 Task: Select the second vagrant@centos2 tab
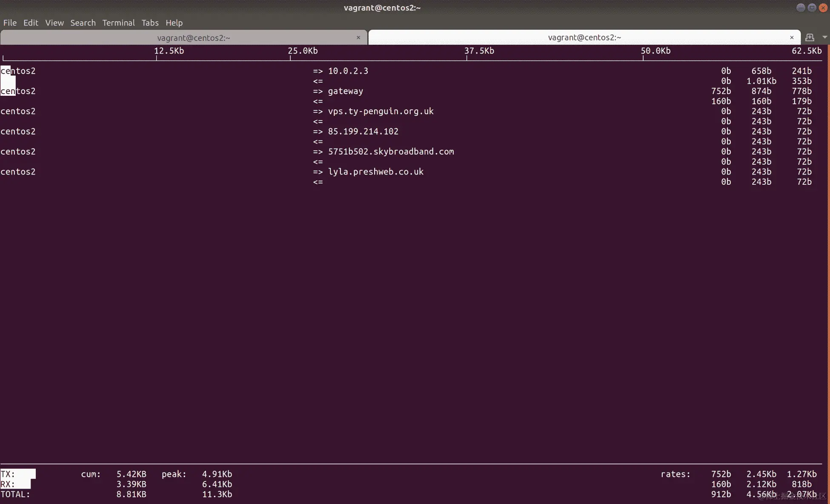584,37
